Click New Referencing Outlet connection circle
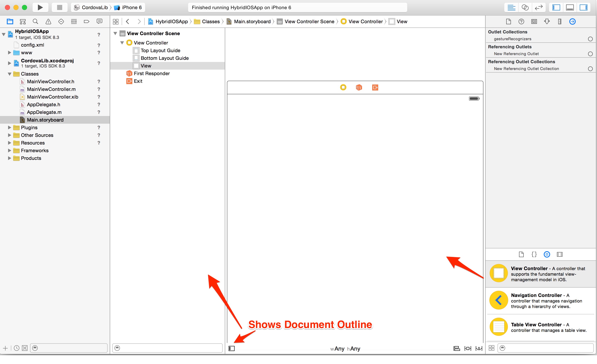The image size is (597, 364). pyautogui.click(x=590, y=54)
